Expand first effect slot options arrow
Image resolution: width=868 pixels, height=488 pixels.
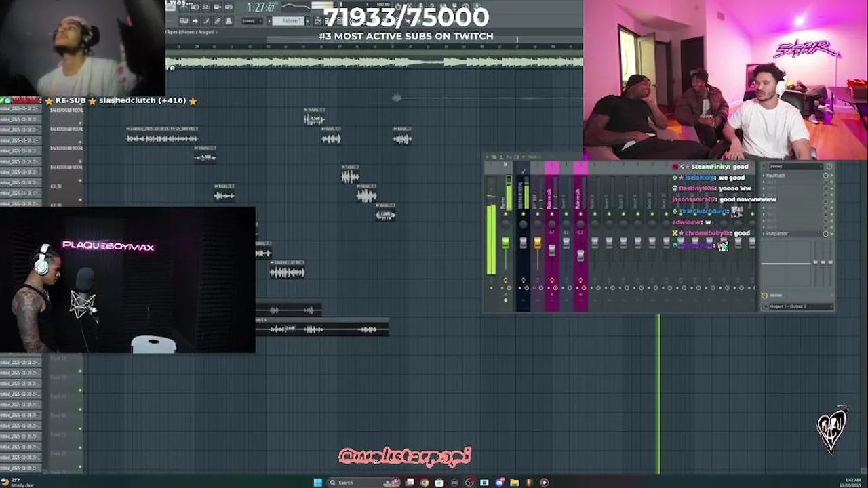(x=764, y=176)
